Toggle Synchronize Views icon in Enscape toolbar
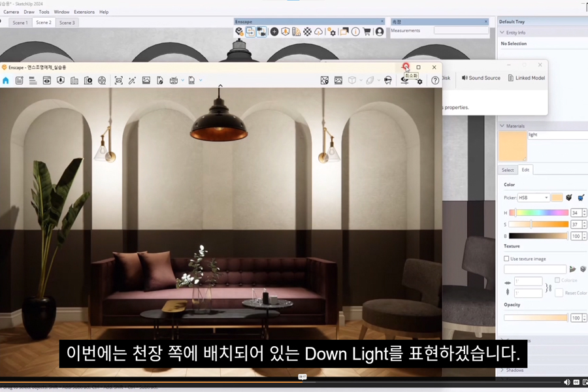This screenshot has width=588, height=392. [262, 32]
